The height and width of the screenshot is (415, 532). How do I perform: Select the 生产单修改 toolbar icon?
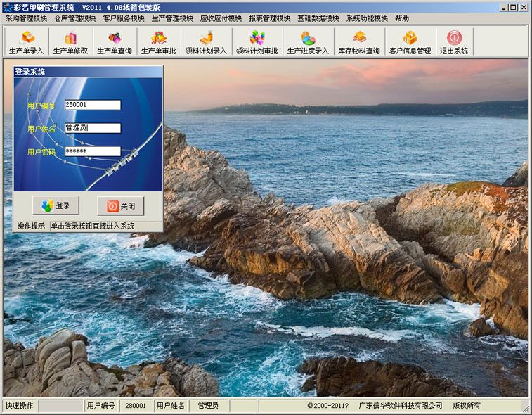point(70,42)
